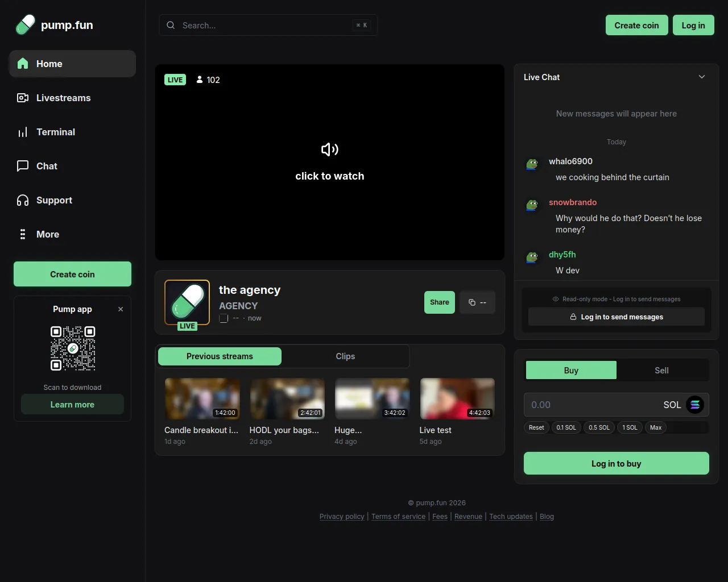Screen dimensions: 728x582
Task: Click dhy5fh's frog avatar
Action: tap(532, 257)
